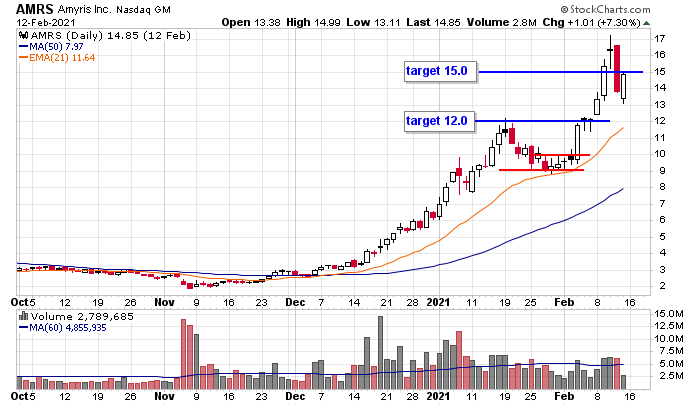Click the Amyris Inc. Nasdaq GM company name
700x405 pixels.
click(x=114, y=9)
